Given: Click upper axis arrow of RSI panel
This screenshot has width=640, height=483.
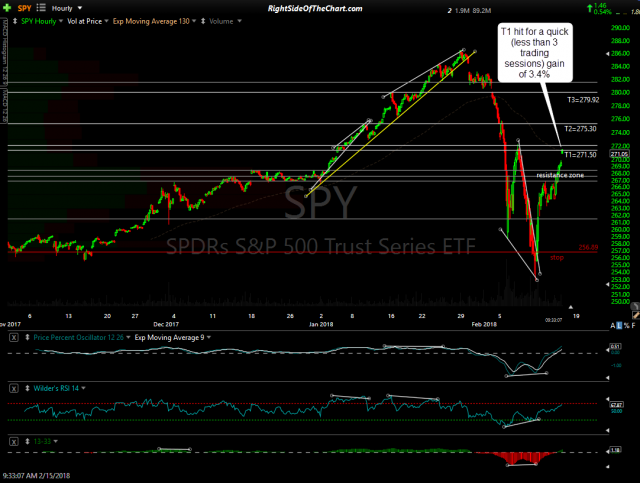Looking at the screenshot, I should click(x=607, y=399).
